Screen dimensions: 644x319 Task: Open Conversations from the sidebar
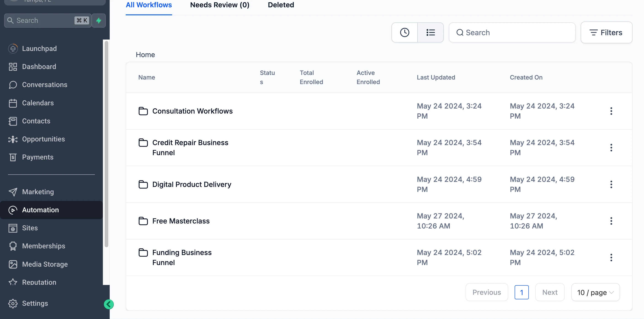[45, 85]
